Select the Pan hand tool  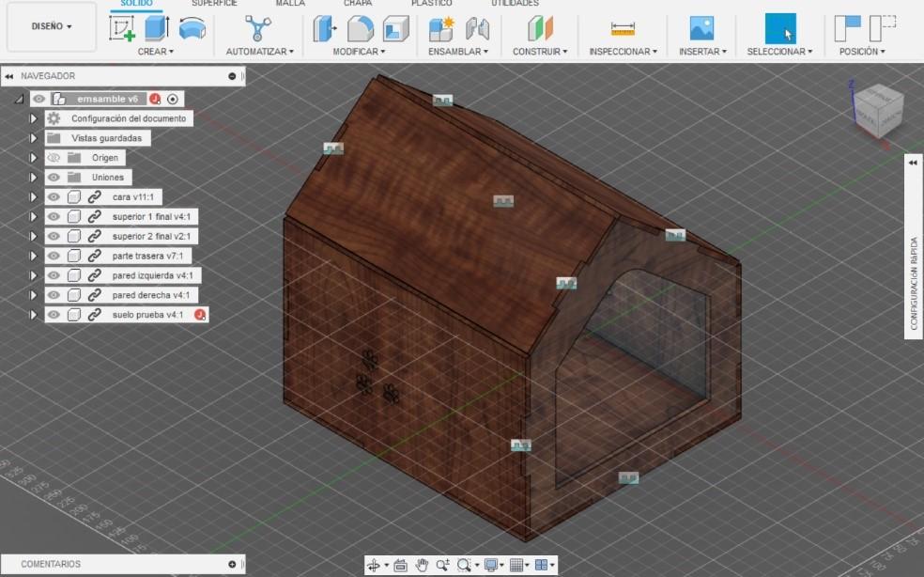point(422,565)
